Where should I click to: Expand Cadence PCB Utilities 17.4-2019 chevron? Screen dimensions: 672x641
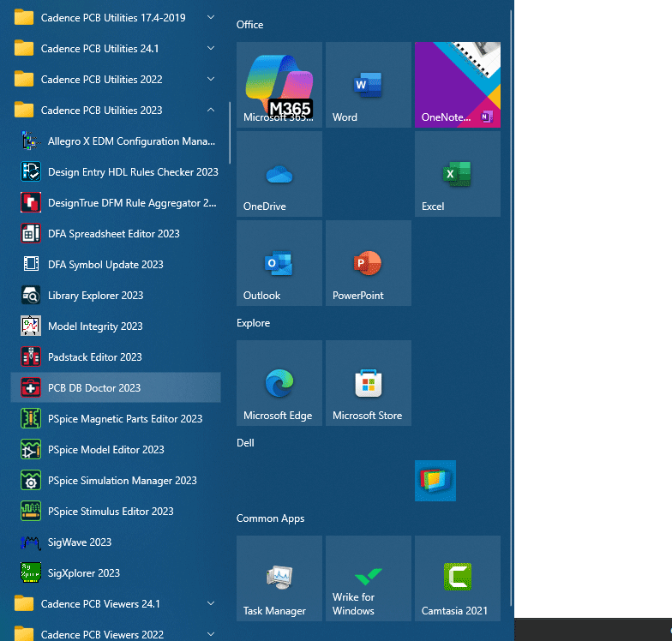click(211, 17)
